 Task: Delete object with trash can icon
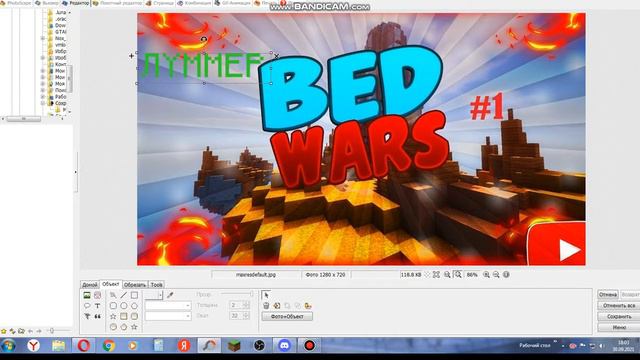[x=266, y=306]
